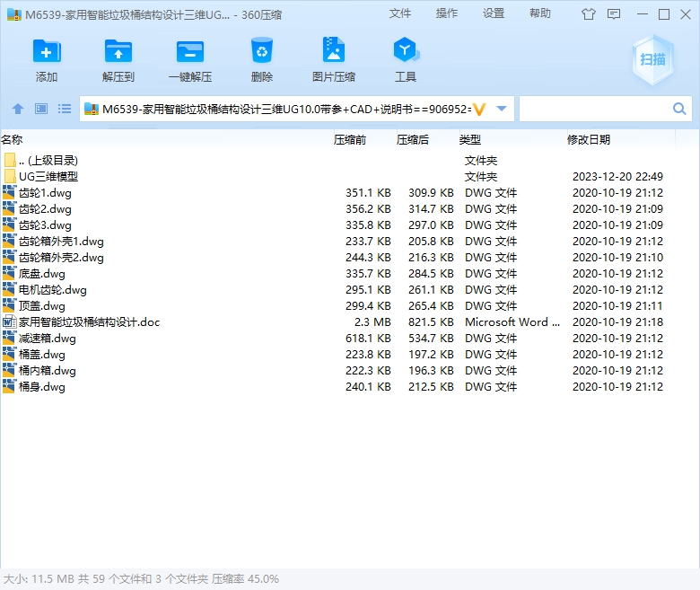Click the folder icon of UG三维模型
This screenshot has width=700, height=590.
tap(10, 176)
